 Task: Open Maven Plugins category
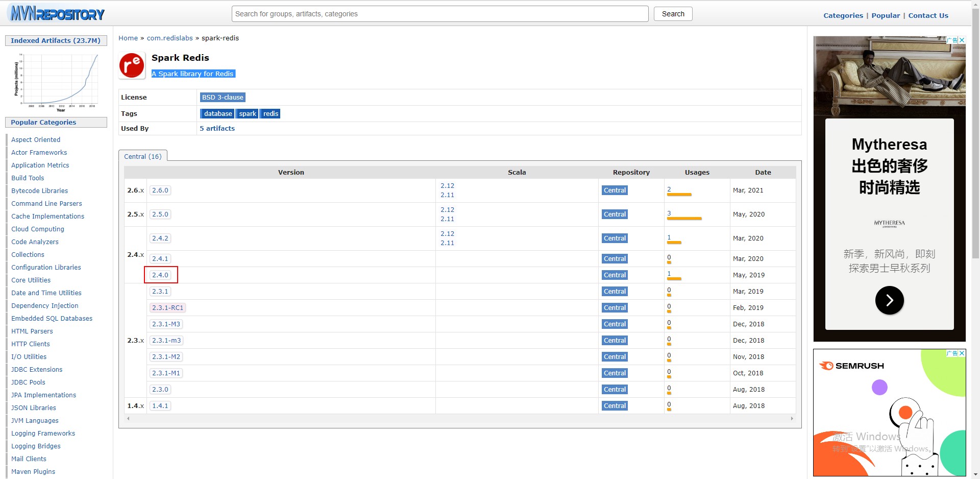pyautogui.click(x=33, y=471)
